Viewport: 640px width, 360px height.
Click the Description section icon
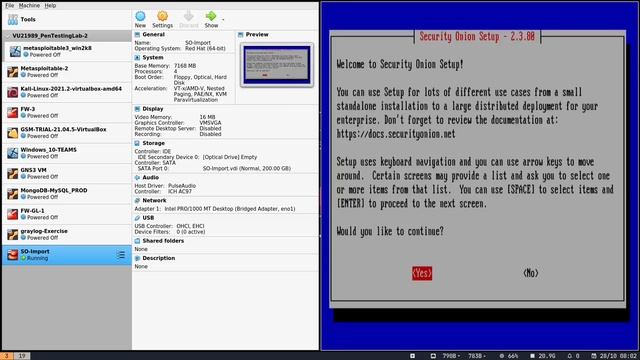point(137,258)
